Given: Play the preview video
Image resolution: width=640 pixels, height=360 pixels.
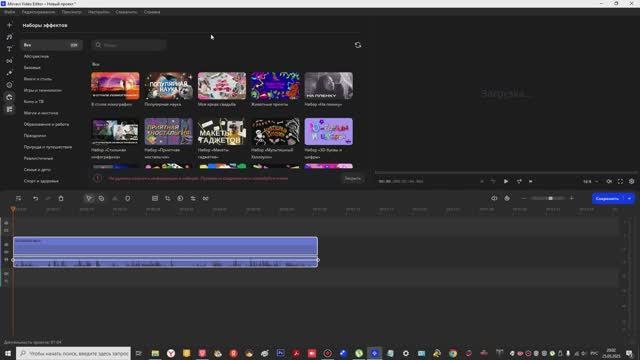Looking at the screenshot, I should 506,181.
